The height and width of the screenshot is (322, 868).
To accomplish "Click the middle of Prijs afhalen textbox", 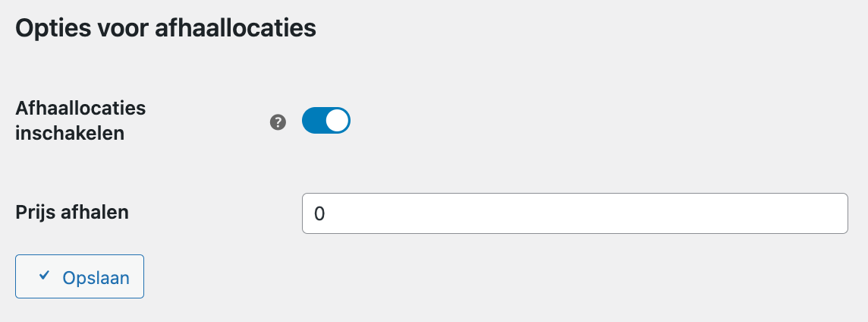I will click(x=574, y=213).
